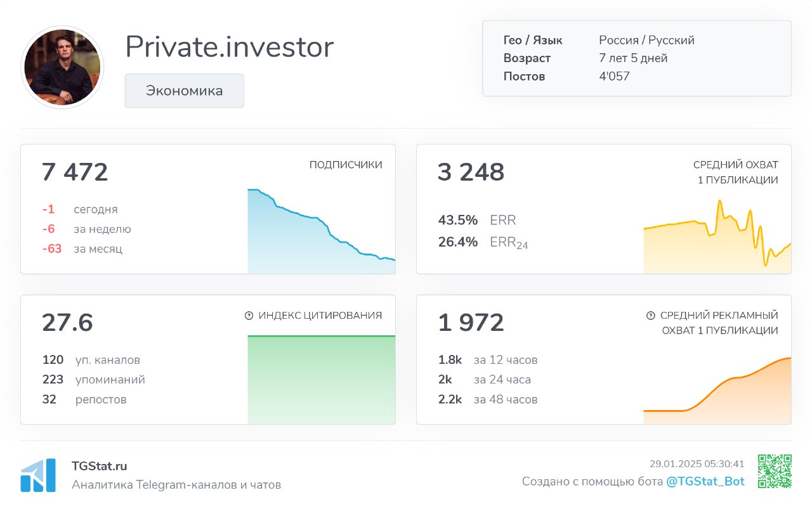
Task: Click the 2k за 24 часа row
Action: (x=485, y=380)
